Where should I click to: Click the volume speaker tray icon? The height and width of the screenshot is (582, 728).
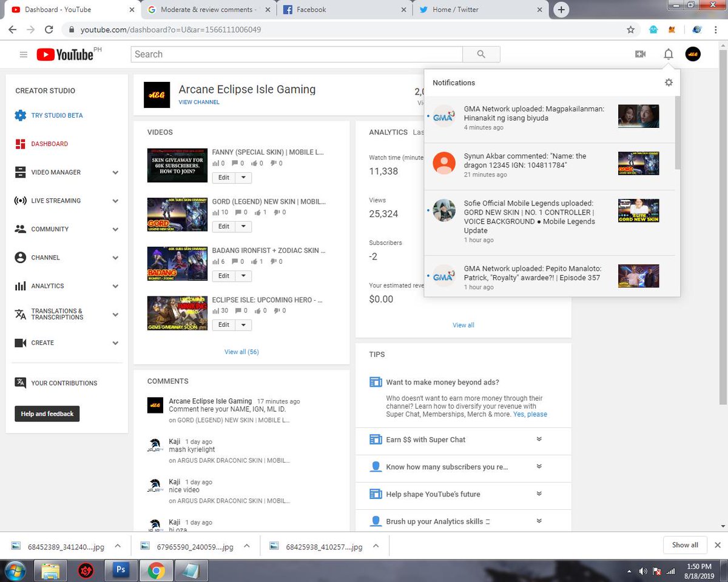click(x=642, y=571)
